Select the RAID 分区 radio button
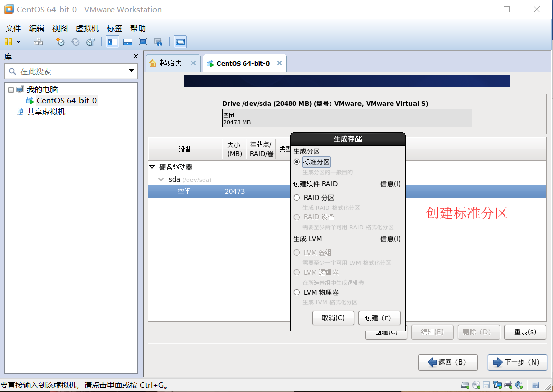 pyautogui.click(x=297, y=198)
